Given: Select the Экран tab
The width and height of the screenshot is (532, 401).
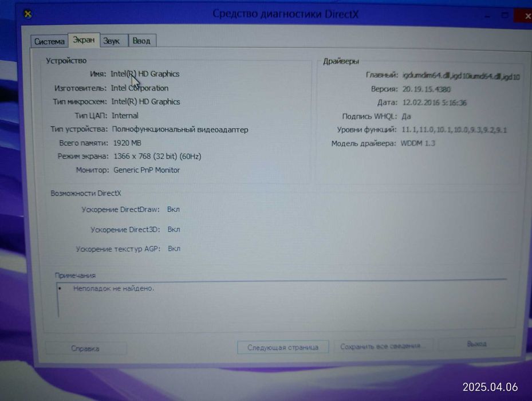Looking at the screenshot, I should [x=84, y=40].
